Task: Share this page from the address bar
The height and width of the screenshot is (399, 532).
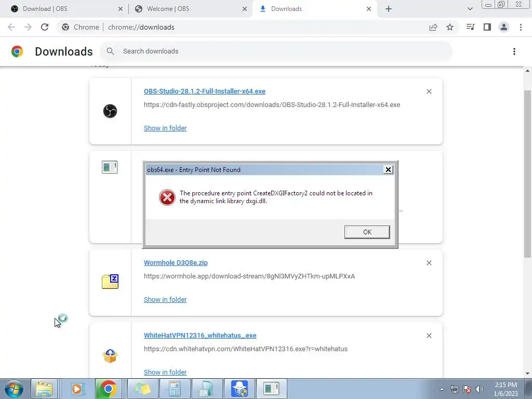Action: coord(433,27)
